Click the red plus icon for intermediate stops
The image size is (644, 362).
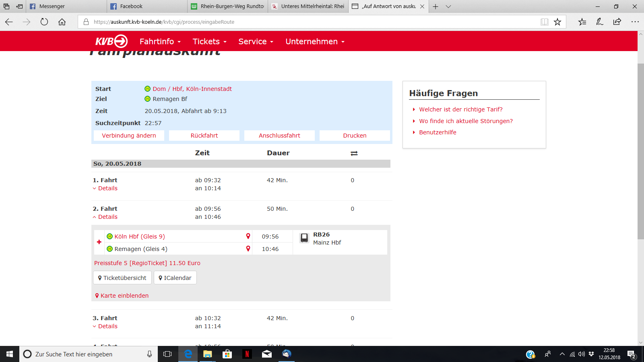pos(99,242)
